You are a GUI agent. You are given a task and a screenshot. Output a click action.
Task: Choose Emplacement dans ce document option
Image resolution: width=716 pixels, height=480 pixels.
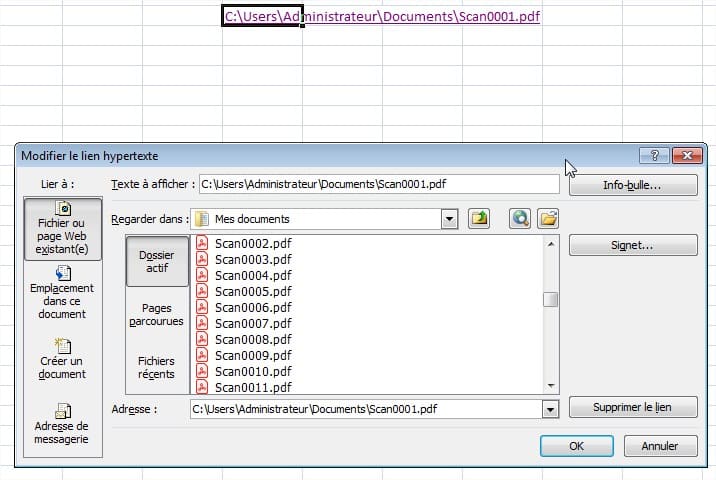(63, 292)
